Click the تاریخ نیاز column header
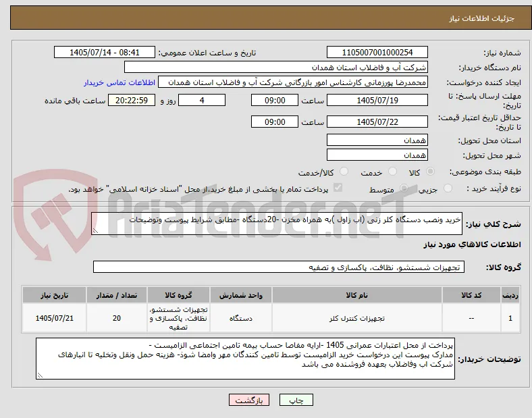Screen dimensions: 532x418 pyautogui.click(x=54, y=295)
